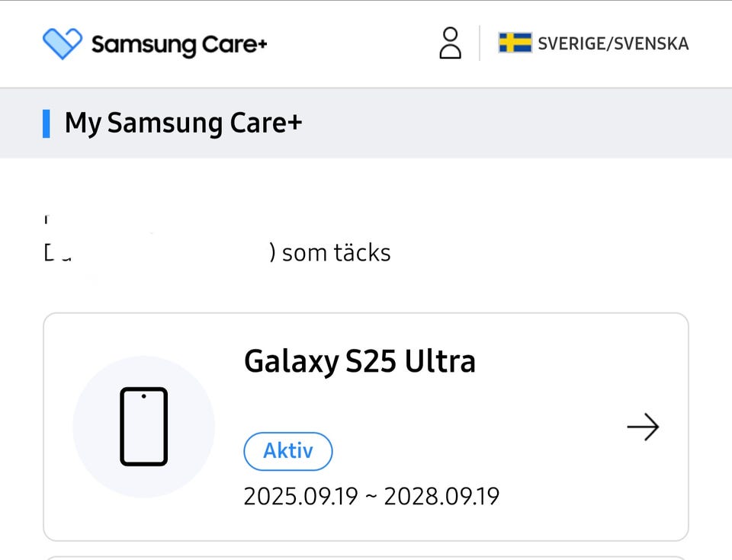Viewport: 732px width, 560px height.
Task: Click the divider beside the account icon
Action: [x=480, y=43]
